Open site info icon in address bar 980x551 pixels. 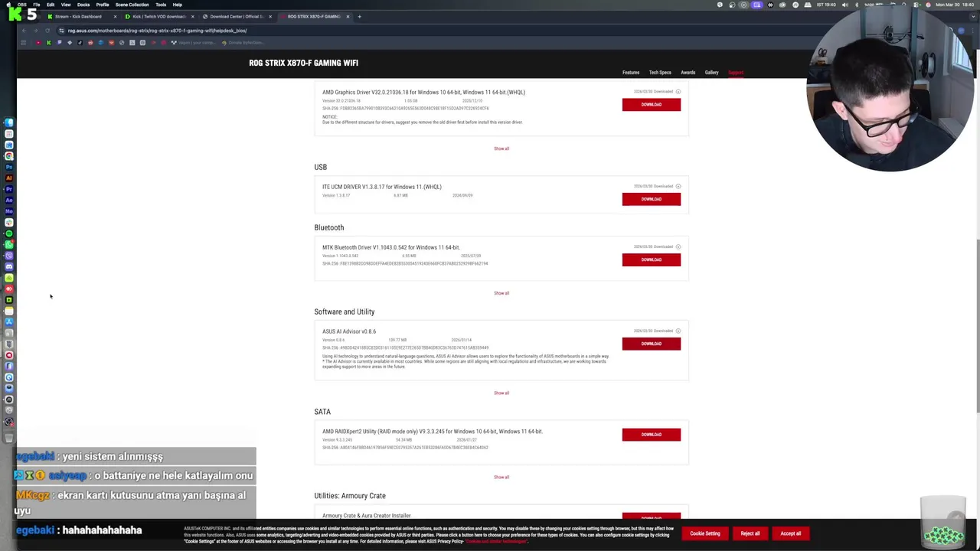coord(61,31)
